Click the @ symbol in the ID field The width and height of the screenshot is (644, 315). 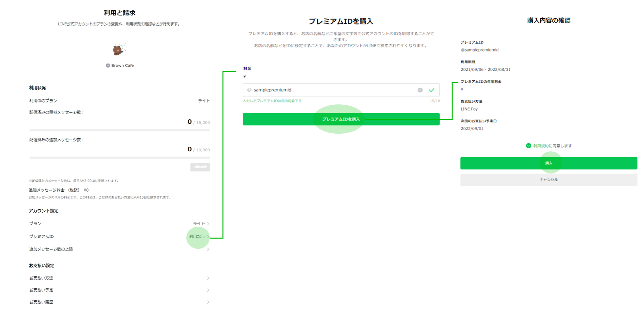coord(249,90)
